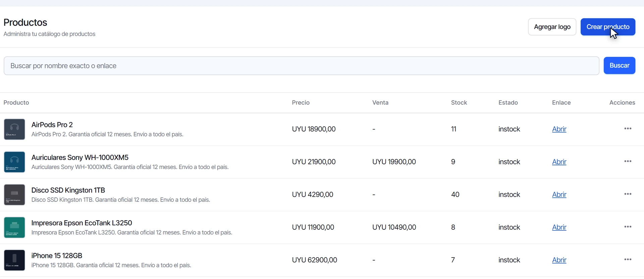The image size is (644, 279).
Task: Open actions menu for Disco SSD Kingston 1TB
Action: tap(628, 194)
